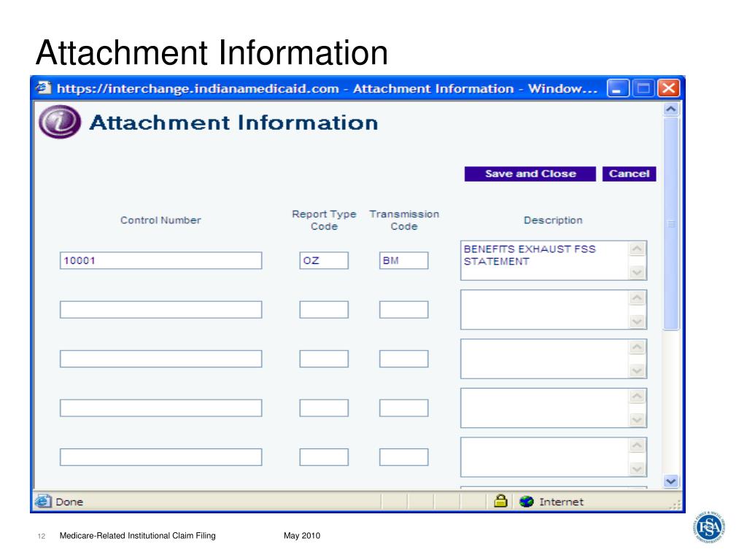The height and width of the screenshot is (560, 747).
Task: Close the Attachment Information window
Action: pos(668,88)
